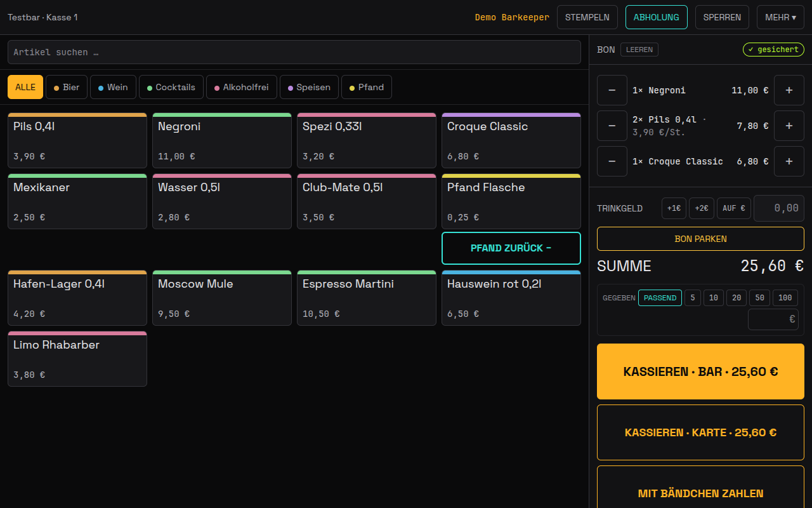Image resolution: width=812 pixels, height=508 pixels.
Task: Decrease Negroni quantity with minus button
Action: click(612, 90)
